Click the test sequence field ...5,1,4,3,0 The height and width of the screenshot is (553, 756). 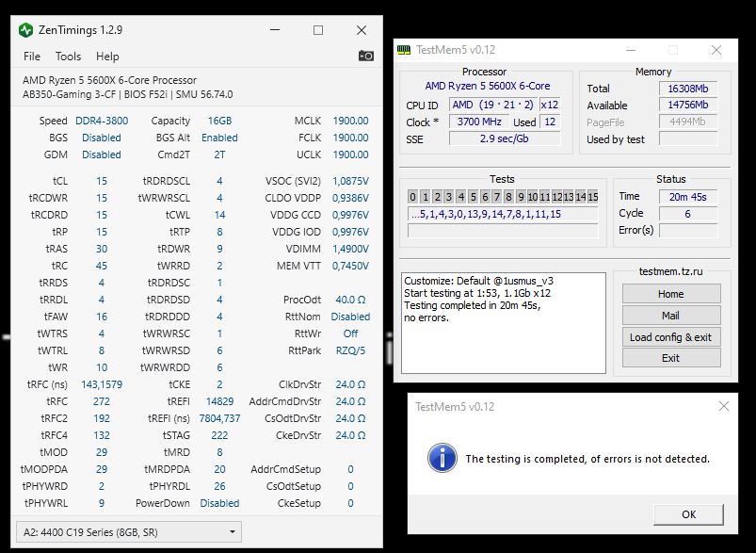[x=503, y=214]
